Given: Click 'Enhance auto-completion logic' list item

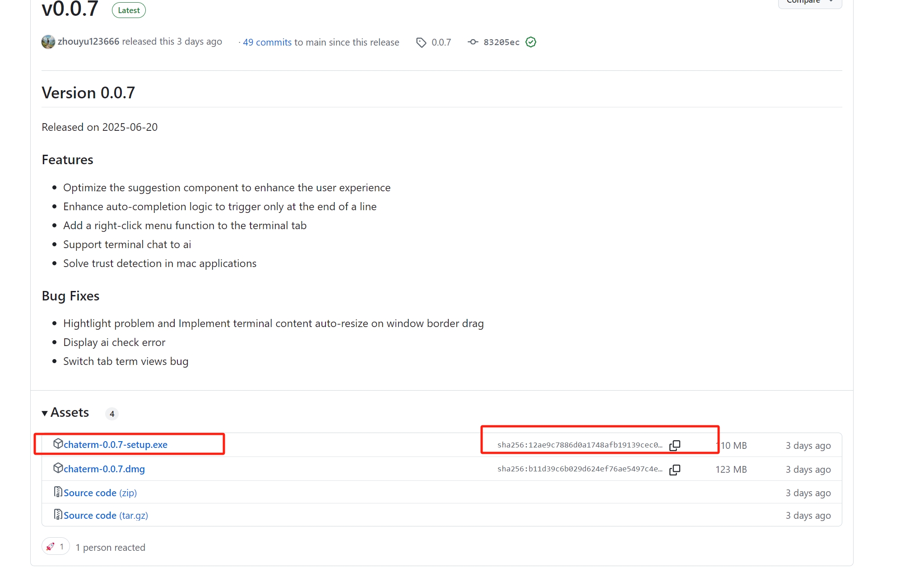Looking at the screenshot, I should 220,207.
